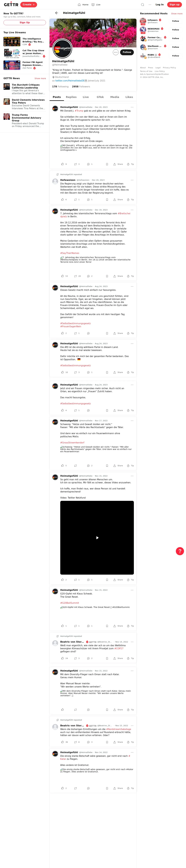The width and height of the screenshot is (186, 868).
Task: Follow the Heimatgefühl profile
Action: click(x=127, y=52)
